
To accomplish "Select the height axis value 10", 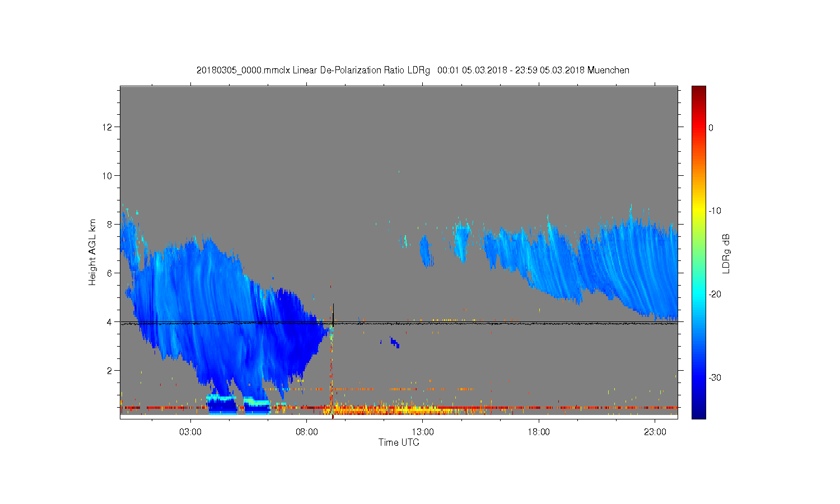I will (108, 176).
